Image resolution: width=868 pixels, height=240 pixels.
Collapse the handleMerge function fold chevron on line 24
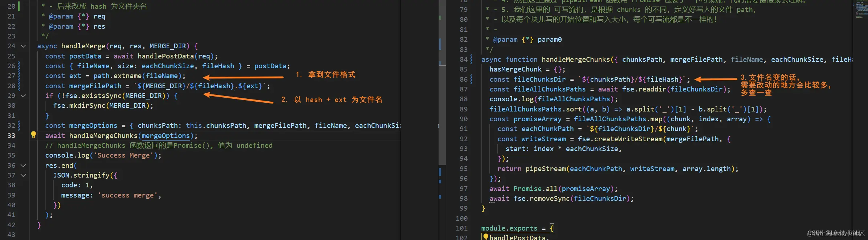coord(23,46)
